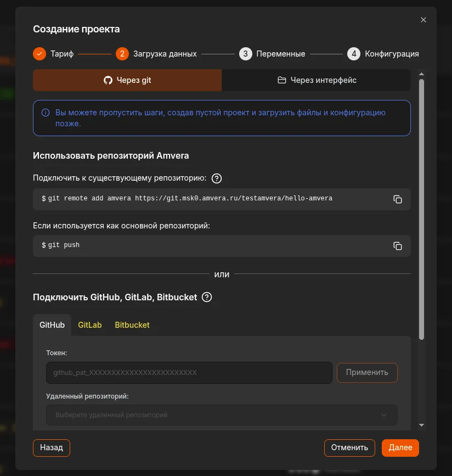Switch to Через интерфейс upload mode
Screen dimensions: 452x476
(317, 80)
